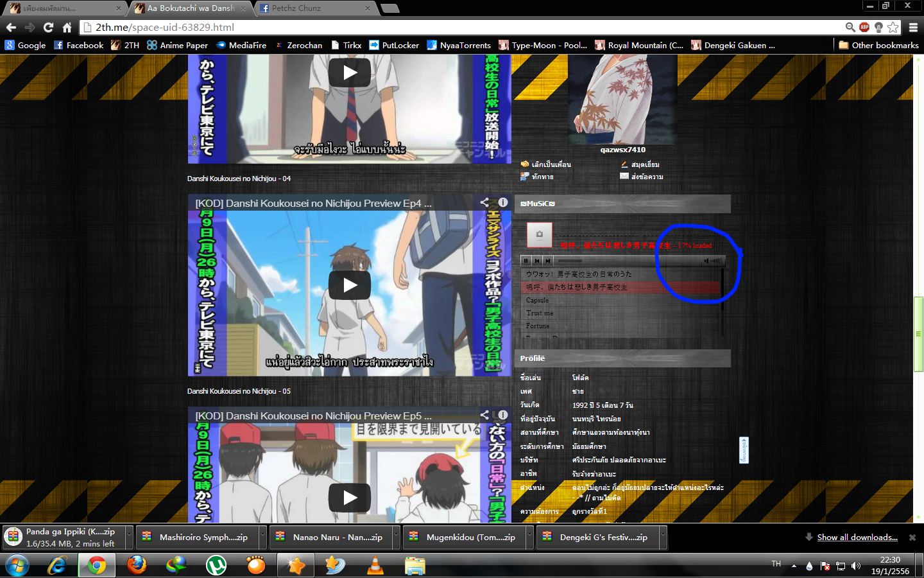Viewport: 924px width, 578px height.
Task: Open the Windows Start menu
Action: coord(17,565)
